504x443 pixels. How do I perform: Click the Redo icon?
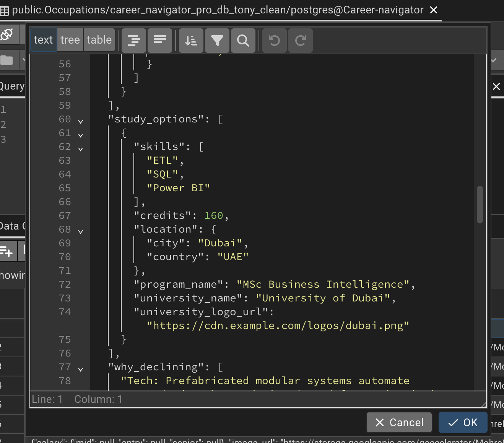pos(301,40)
